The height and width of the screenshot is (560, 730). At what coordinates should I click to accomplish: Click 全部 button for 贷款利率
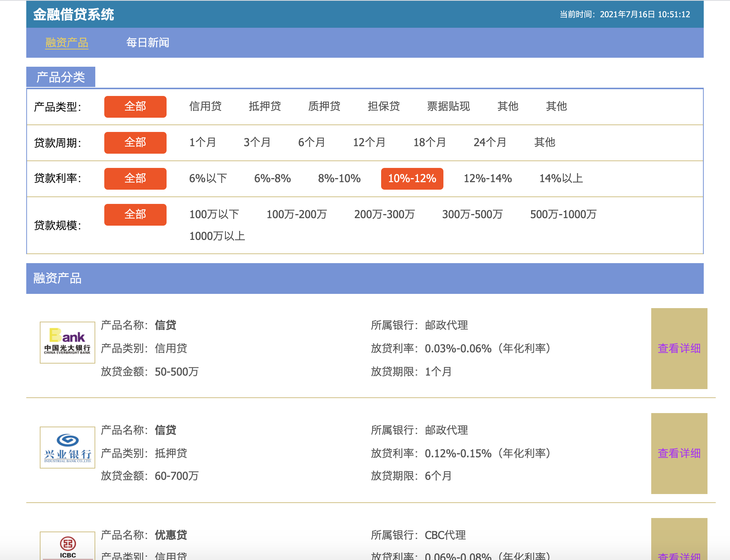[135, 179]
